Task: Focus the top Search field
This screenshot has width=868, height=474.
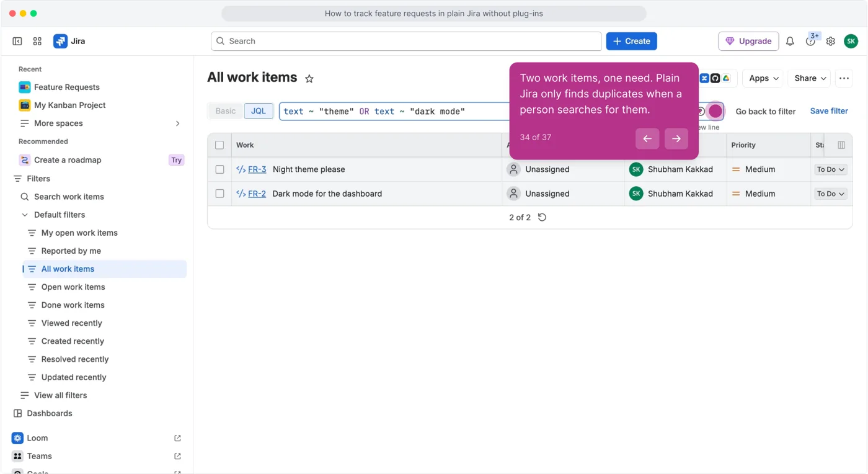Action: [x=406, y=41]
